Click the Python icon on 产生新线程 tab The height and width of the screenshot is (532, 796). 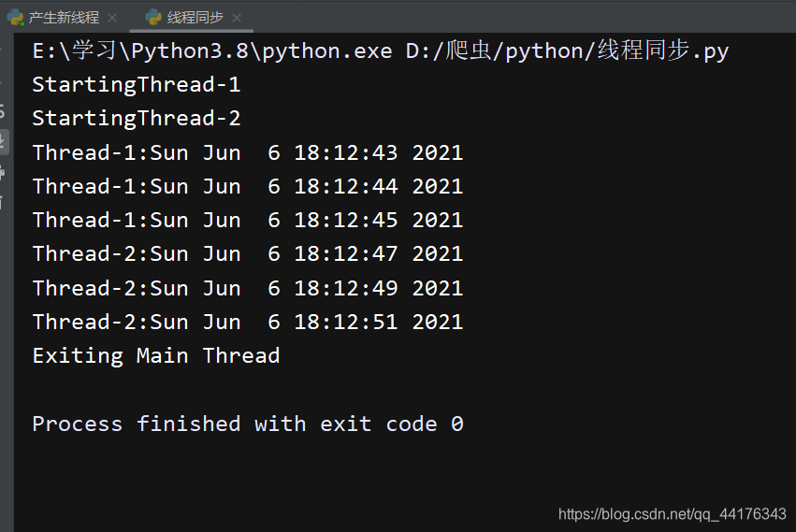(x=15, y=18)
